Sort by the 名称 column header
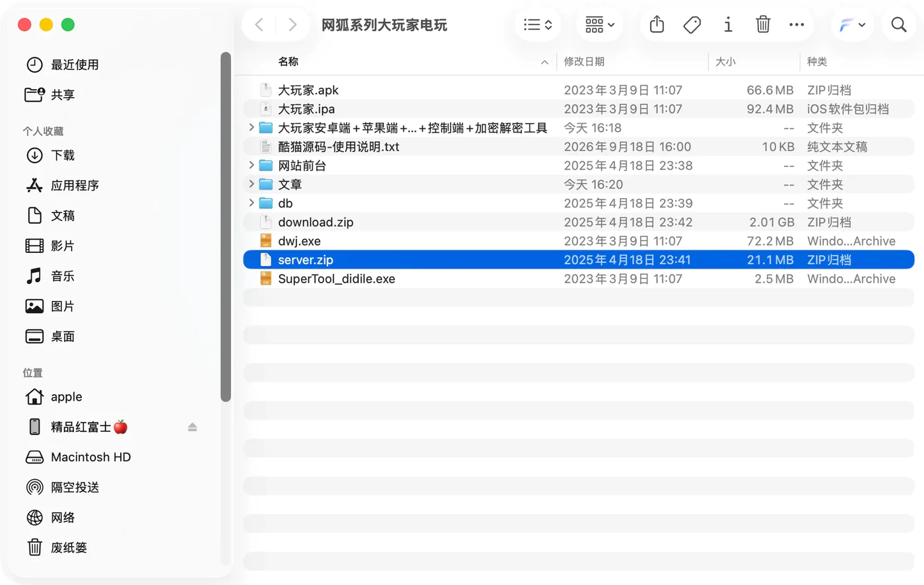The image size is (924, 585). [288, 61]
